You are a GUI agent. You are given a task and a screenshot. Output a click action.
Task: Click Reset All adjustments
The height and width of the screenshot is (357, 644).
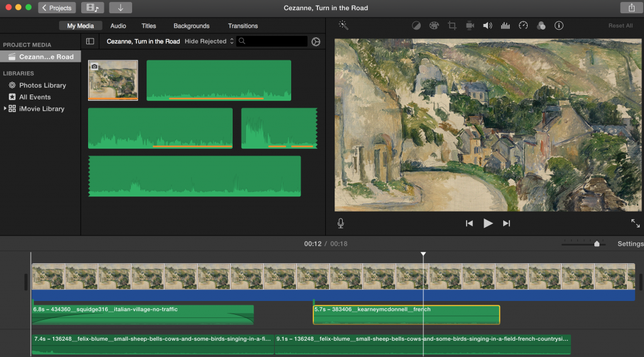point(621,25)
